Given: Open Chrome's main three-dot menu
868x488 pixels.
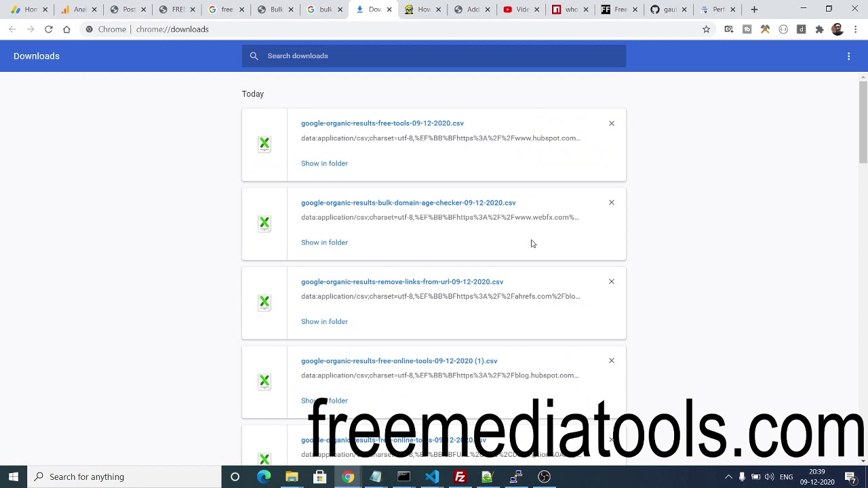Looking at the screenshot, I should pyautogui.click(x=856, y=29).
